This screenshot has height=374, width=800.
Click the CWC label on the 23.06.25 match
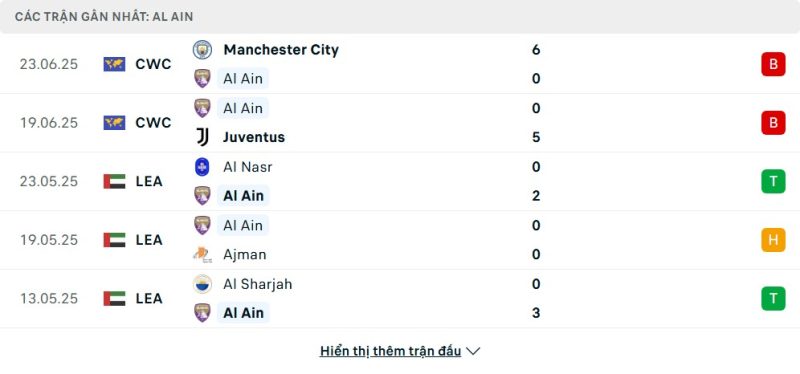(x=154, y=64)
